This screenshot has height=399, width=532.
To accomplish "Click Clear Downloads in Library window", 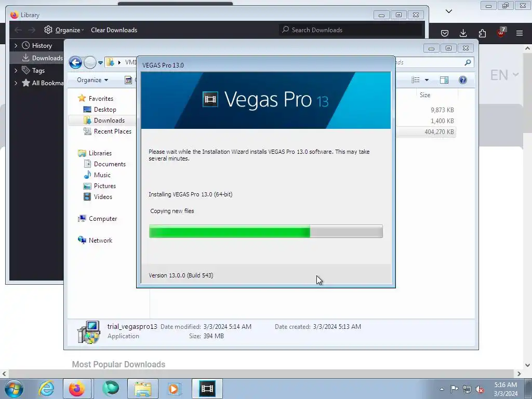I will [x=114, y=30].
